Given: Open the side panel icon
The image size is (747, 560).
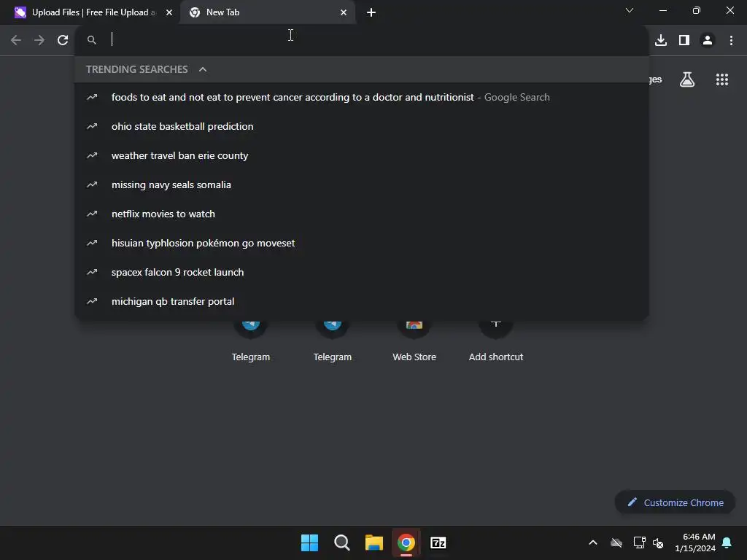Looking at the screenshot, I should 684,40.
